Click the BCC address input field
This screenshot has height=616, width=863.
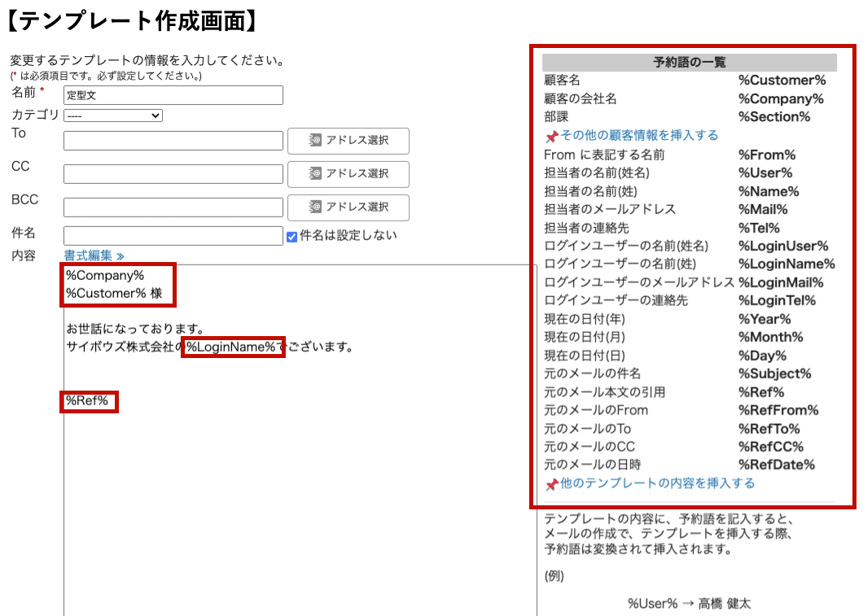(173, 208)
